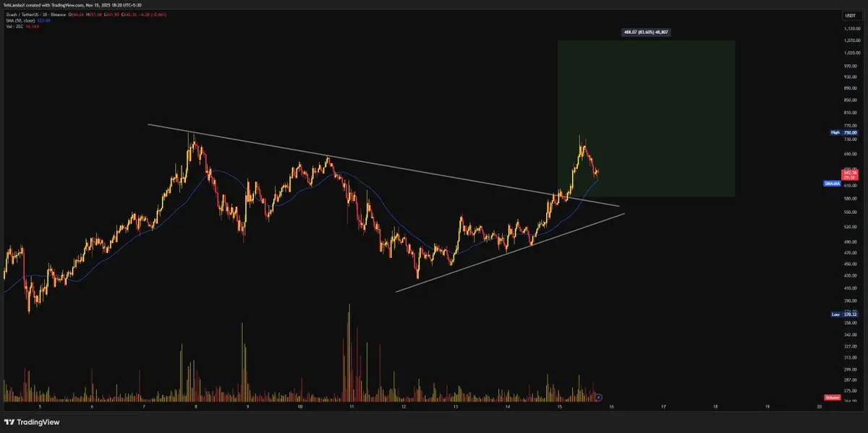The image size is (868, 433).
Task: Click date 11 on the time axis
Action: click(x=351, y=407)
